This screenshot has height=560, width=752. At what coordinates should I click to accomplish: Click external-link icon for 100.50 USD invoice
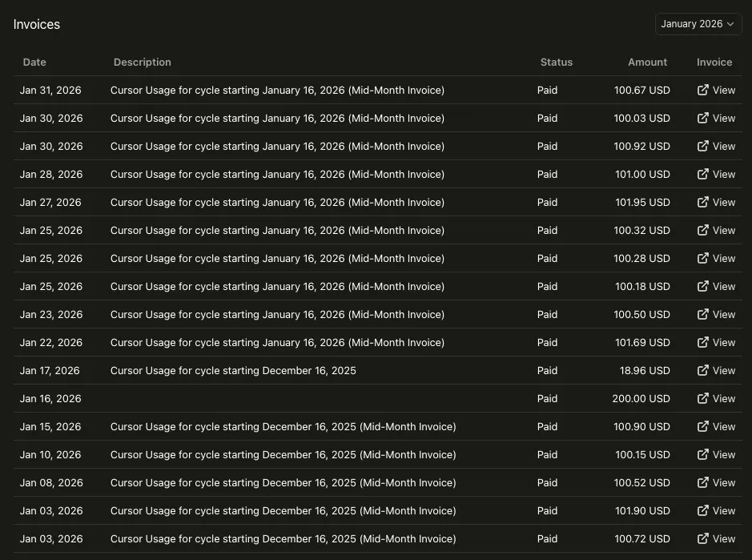[x=702, y=314]
